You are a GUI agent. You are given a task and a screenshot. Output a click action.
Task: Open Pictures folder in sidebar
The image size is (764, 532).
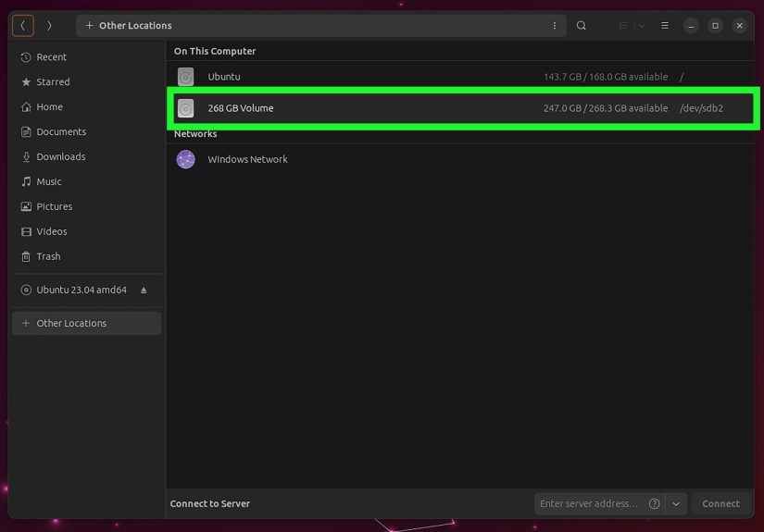[87, 206]
